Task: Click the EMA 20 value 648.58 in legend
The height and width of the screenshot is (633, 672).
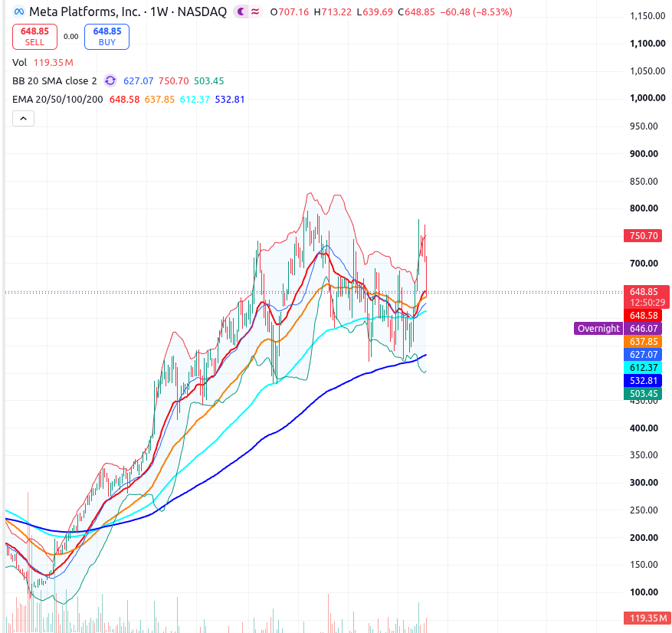Action: [x=124, y=99]
